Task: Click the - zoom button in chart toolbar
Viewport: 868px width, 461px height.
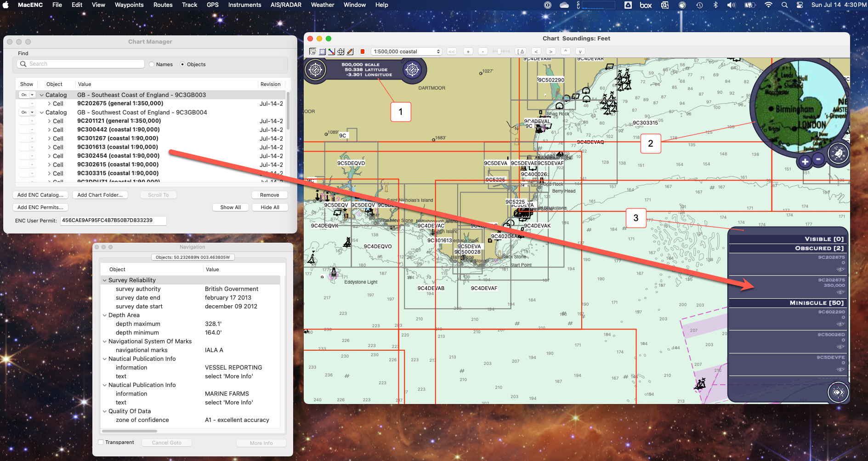Action: [483, 51]
